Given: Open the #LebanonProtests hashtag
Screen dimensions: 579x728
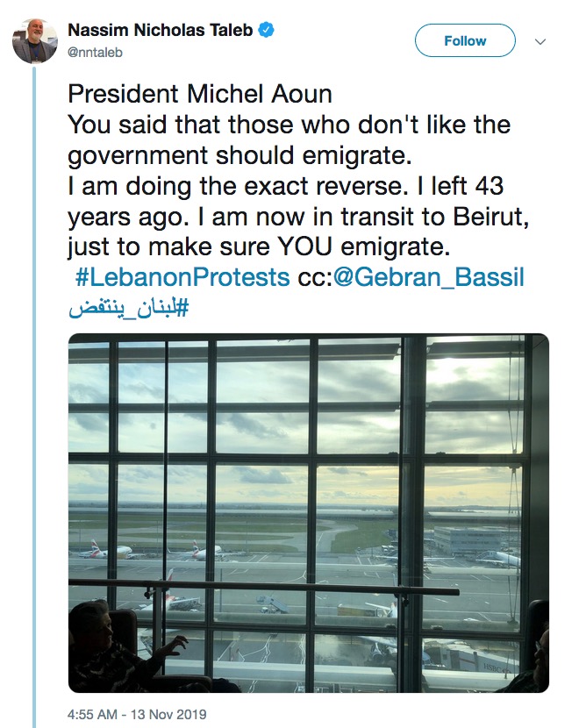Looking at the screenshot, I should [182, 277].
